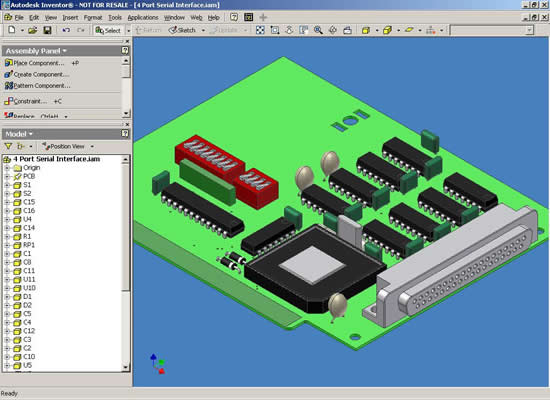Select the Pan hand tool
The image size is (550, 400).
(289, 30)
